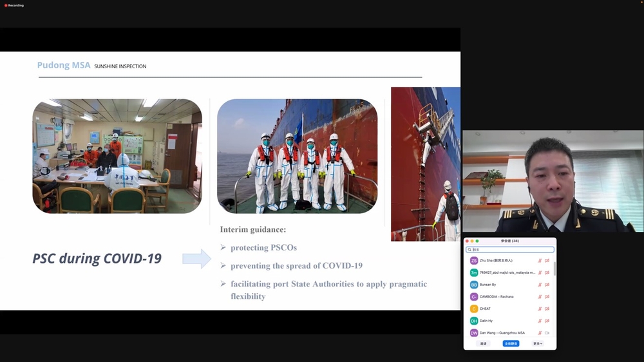The width and height of the screenshot is (644, 362).
Task: Click the Recording indicator at top left
Action: (14, 5)
